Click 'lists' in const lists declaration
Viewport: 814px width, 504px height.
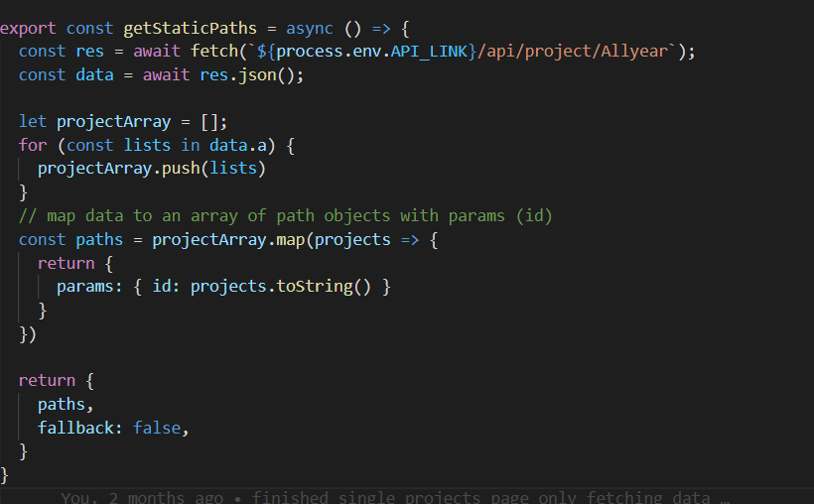[147, 145]
